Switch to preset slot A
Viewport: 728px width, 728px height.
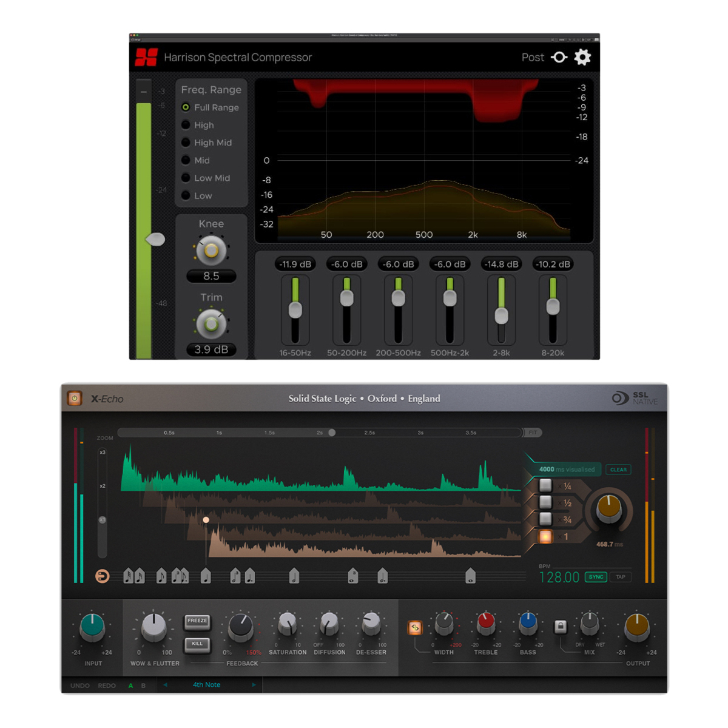click(x=130, y=686)
